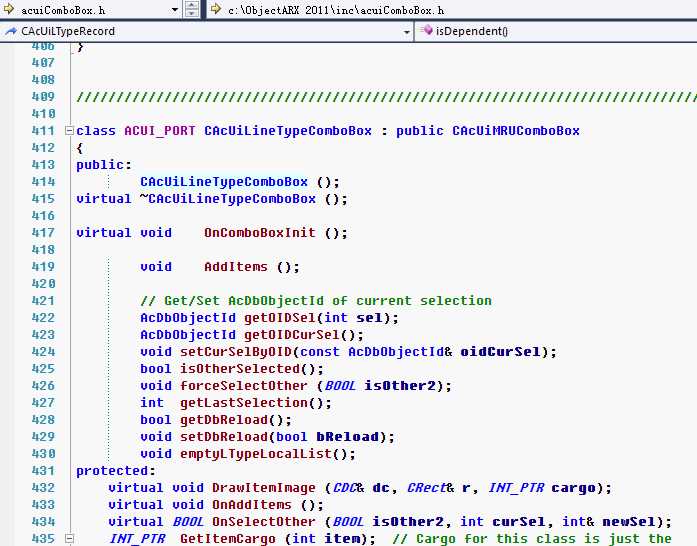The height and width of the screenshot is (546, 697).
Task: Click the newSel parameter on line 434
Action: point(627,522)
